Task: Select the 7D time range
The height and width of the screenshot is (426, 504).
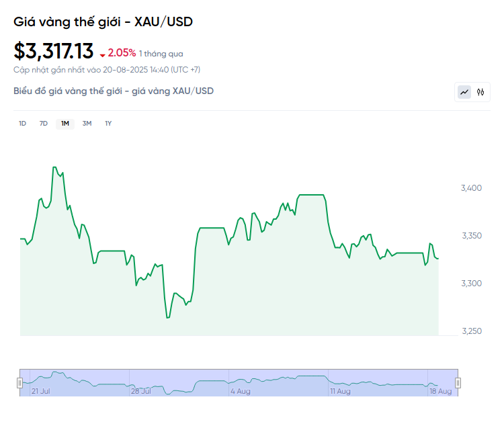Action: pyautogui.click(x=44, y=123)
